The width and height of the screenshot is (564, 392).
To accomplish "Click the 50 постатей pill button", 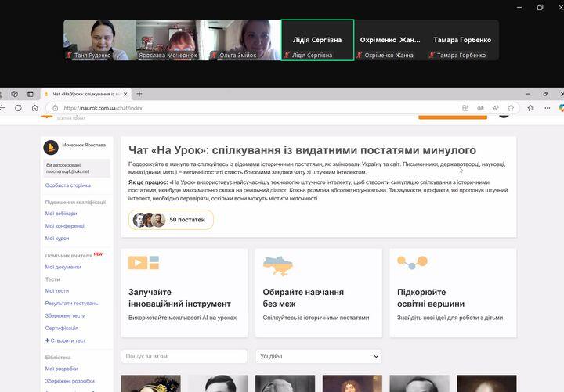I will click(x=171, y=220).
